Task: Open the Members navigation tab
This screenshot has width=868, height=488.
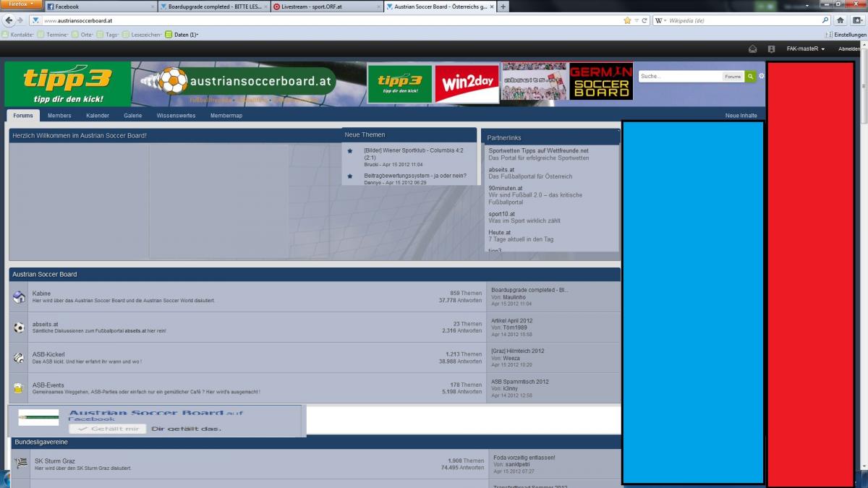Action: (x=59, y=116)
